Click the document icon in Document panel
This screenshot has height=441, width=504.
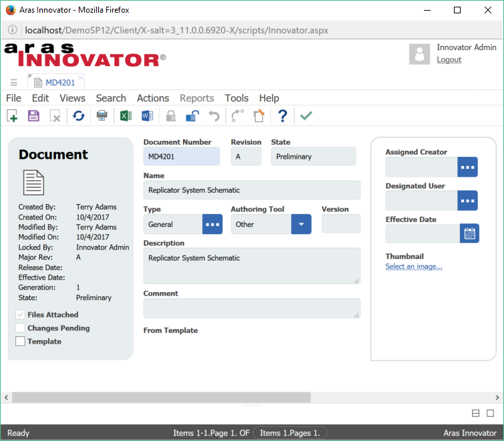point(33,182)
